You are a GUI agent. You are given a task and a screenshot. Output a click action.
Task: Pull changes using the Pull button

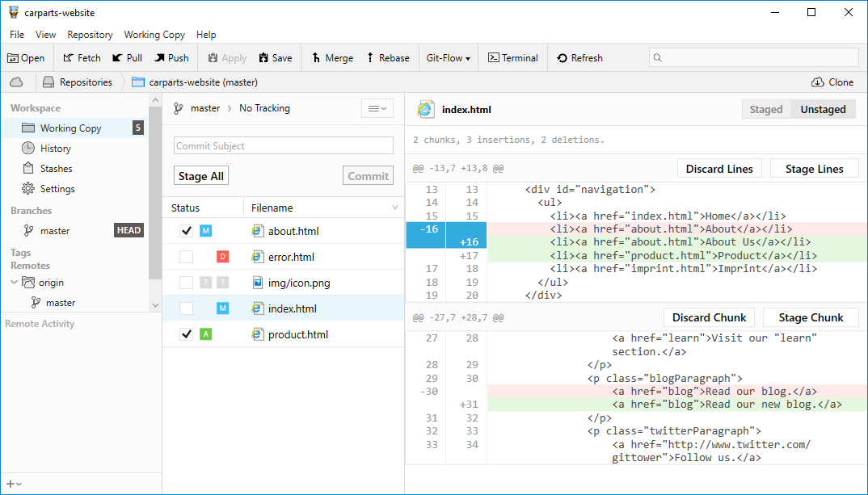tap(128, 58)
